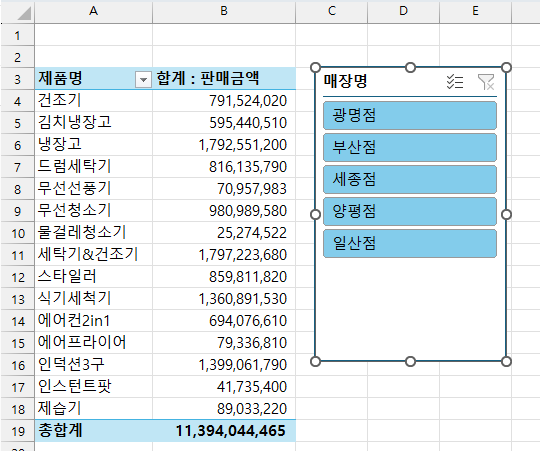
Task: Select value 1,797,223,680
Action: pyautogui.click(x=224, y=255)
